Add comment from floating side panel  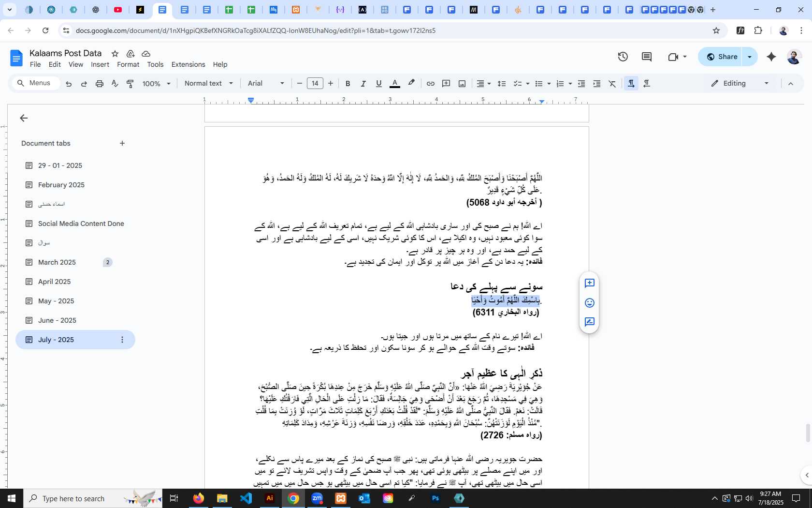(589, 284)
